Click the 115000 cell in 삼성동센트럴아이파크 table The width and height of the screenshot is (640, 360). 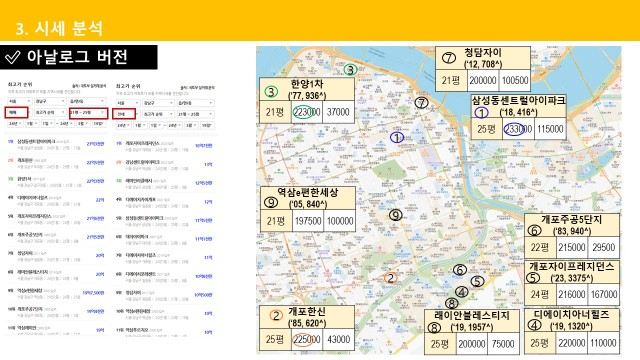(550, 129)
